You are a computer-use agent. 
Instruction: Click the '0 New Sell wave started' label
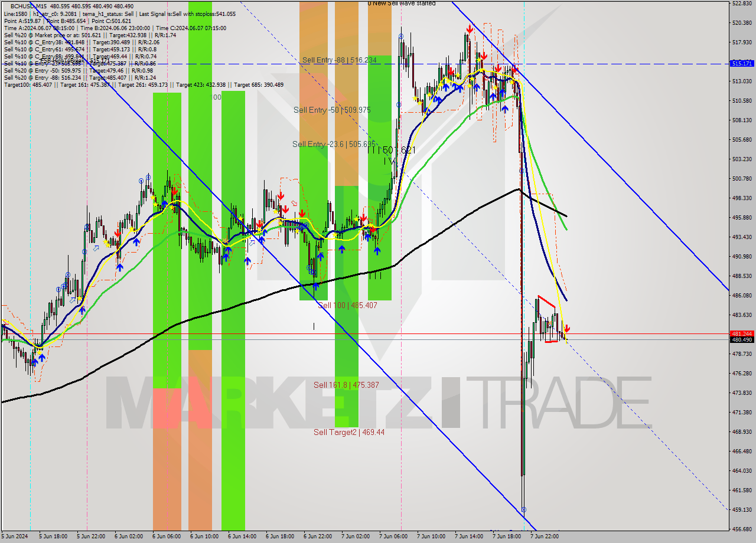click(x=402, y=4)
